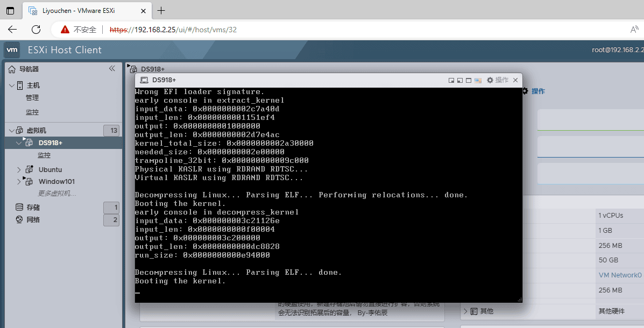Collapse the navigator panel with the double chevron

tap(112, 68)
